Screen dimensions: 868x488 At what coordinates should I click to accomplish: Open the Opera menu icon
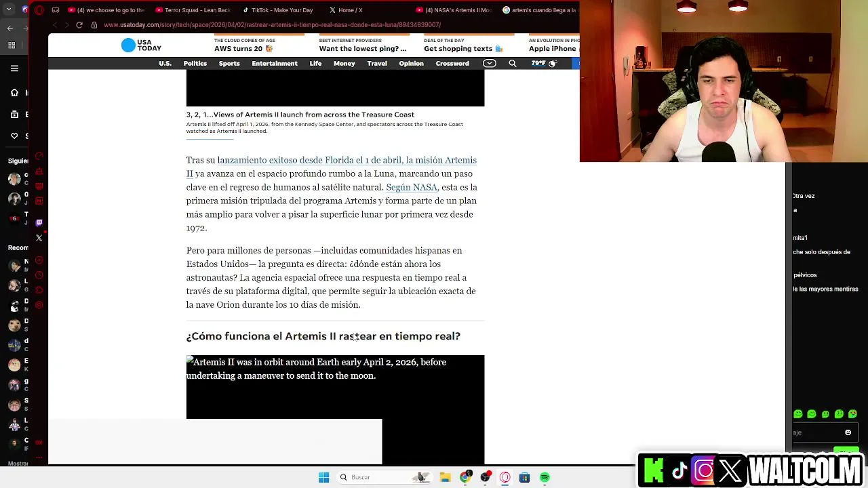coord(39,10)
